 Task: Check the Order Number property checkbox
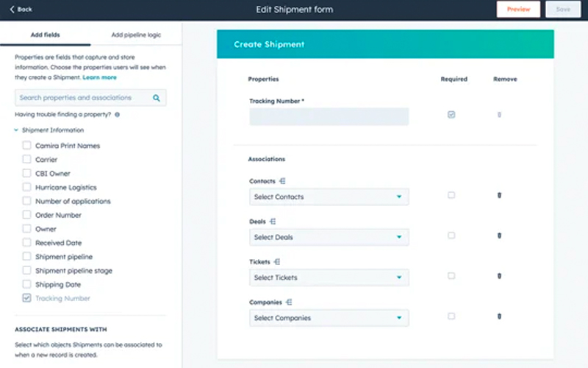[x=27, y=215]
